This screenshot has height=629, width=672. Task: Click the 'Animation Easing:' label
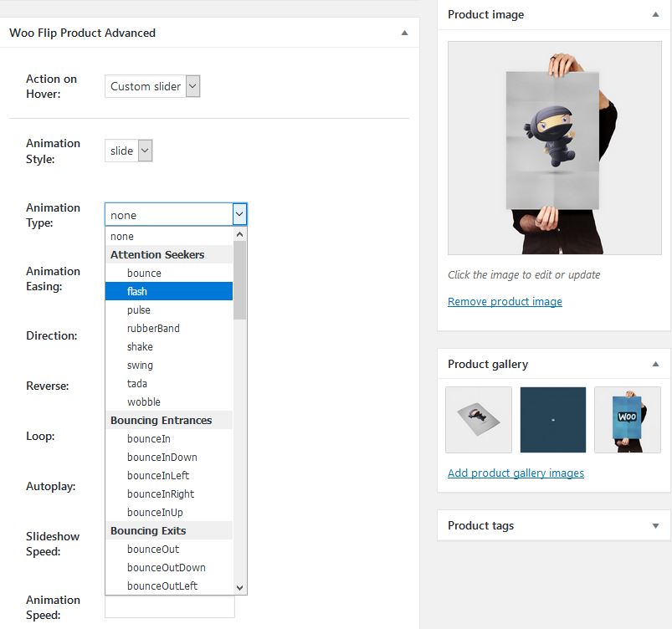pyautogui.click(x=54, y=279)
